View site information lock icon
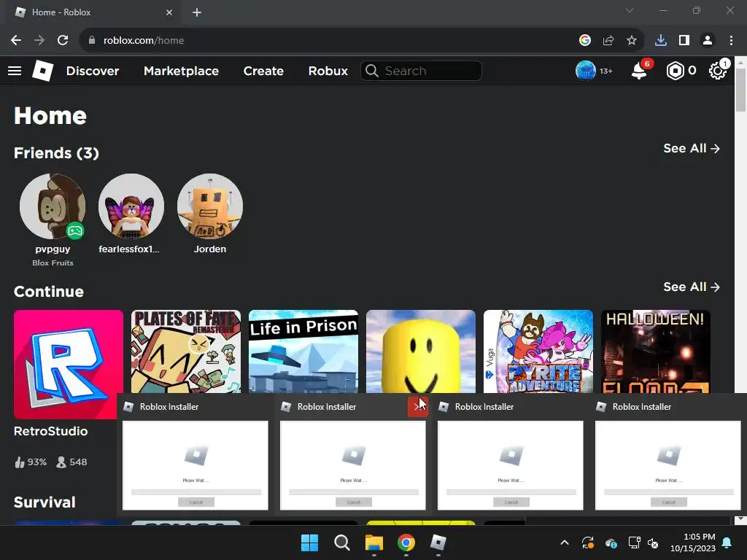The image size is (747, 560). (92, 41)
